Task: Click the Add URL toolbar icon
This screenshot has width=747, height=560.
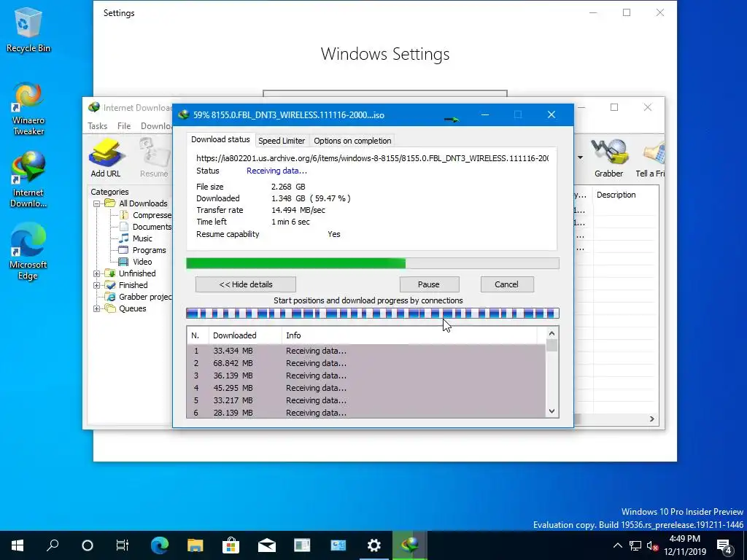Action: (x=106, y=157)
